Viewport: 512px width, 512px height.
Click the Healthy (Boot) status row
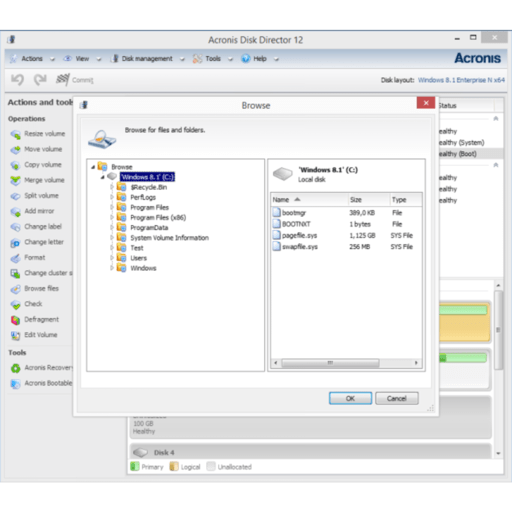(x=470, y=154)
